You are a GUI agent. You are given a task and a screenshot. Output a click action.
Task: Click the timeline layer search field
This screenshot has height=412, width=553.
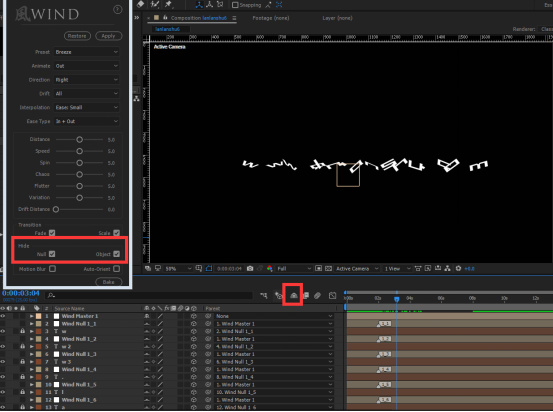tap(150, 296)
